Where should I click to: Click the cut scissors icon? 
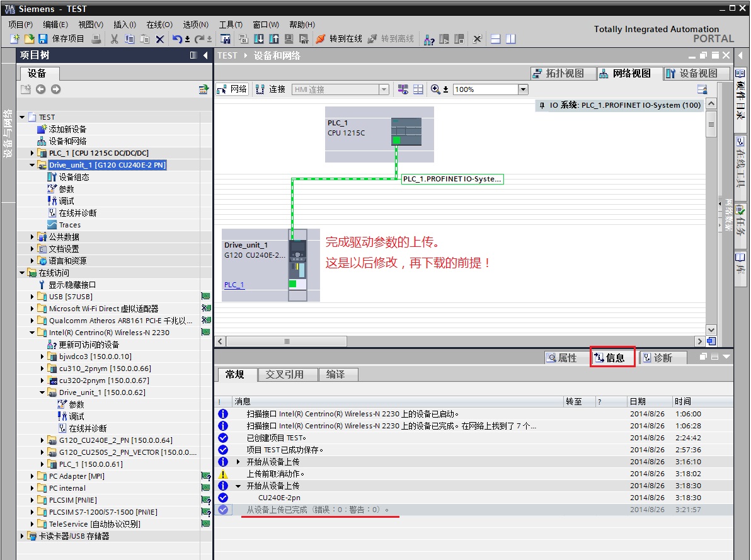[115, 39]
